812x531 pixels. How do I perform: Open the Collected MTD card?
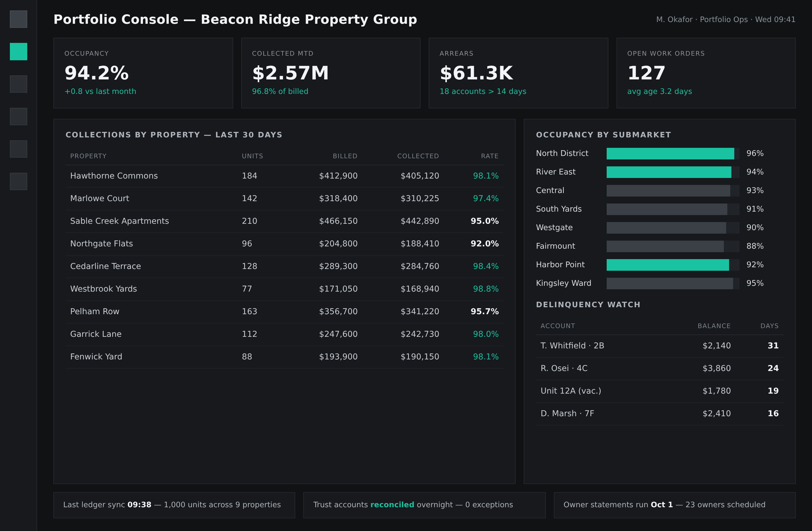tap(331, 73)
